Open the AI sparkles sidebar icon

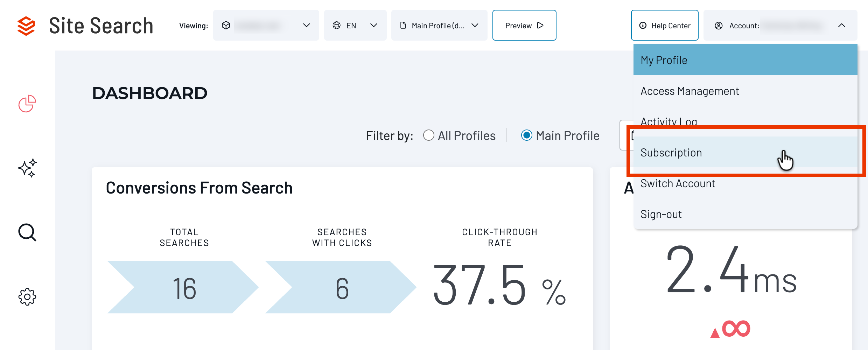coord(27,168)
